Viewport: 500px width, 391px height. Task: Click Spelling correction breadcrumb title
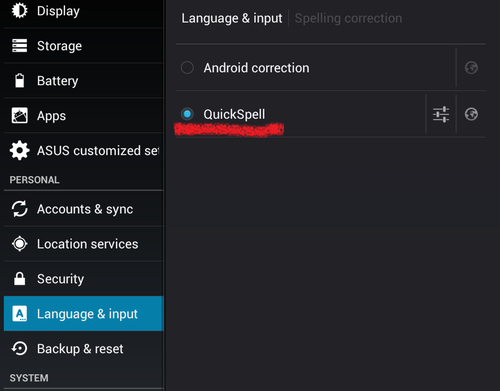click(x=348, y=18)
